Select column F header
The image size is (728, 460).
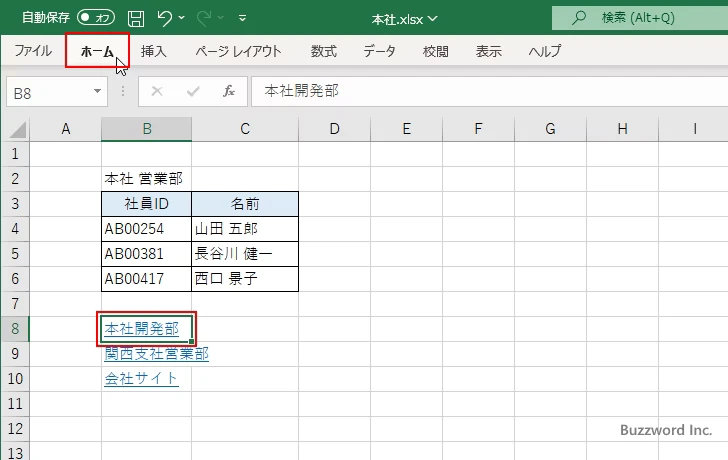tap(478, 129)
